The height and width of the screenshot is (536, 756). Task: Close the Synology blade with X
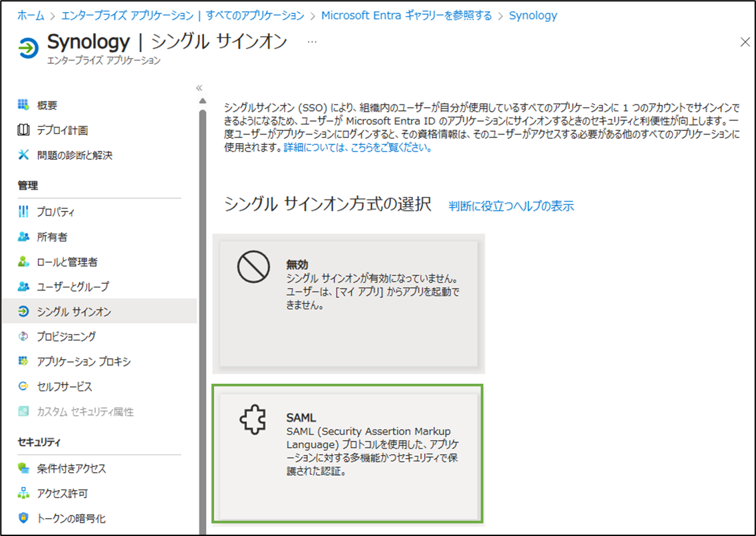coord(745,42)
